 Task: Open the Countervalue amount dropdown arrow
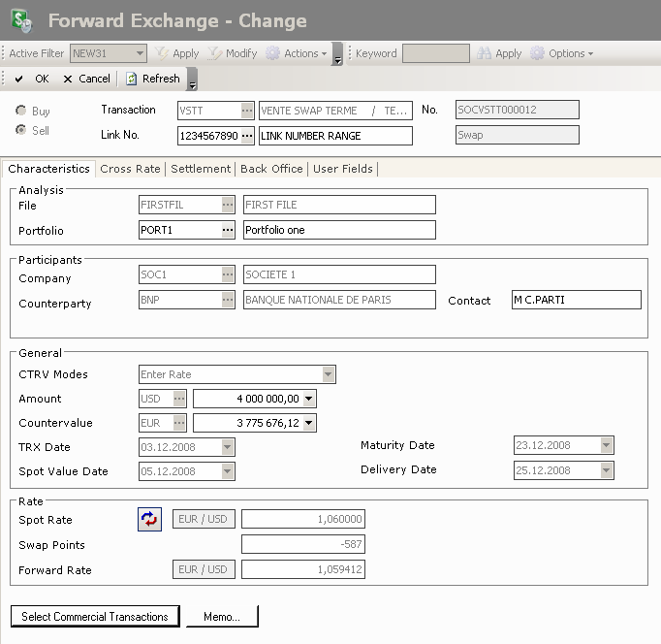coord(309,423)
